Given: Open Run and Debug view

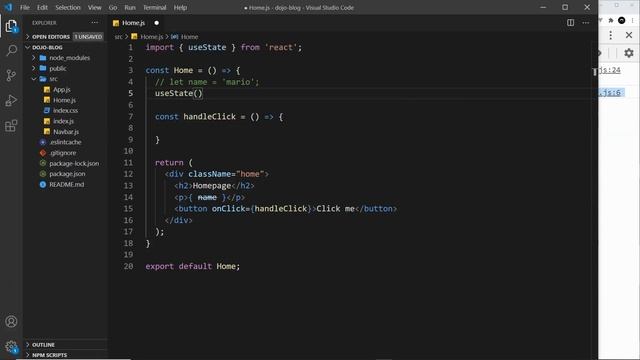Looking at the screenshot, I should [x=11, y=100].
